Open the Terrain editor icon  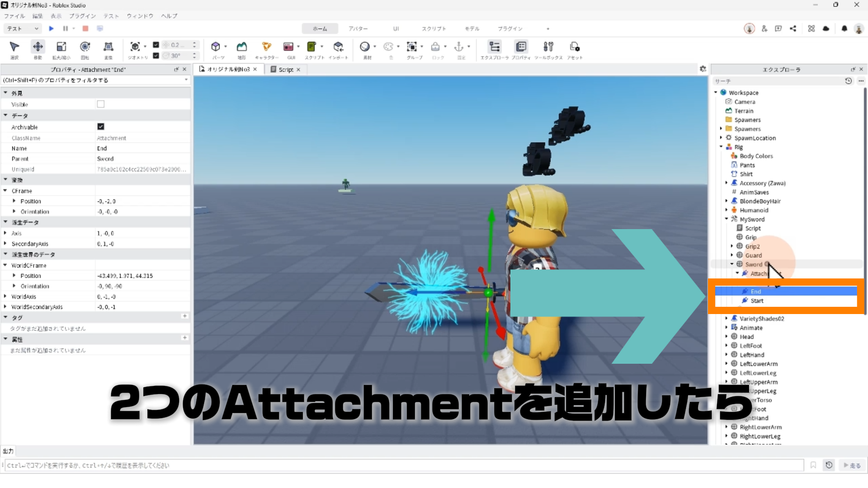pos(242,47)
